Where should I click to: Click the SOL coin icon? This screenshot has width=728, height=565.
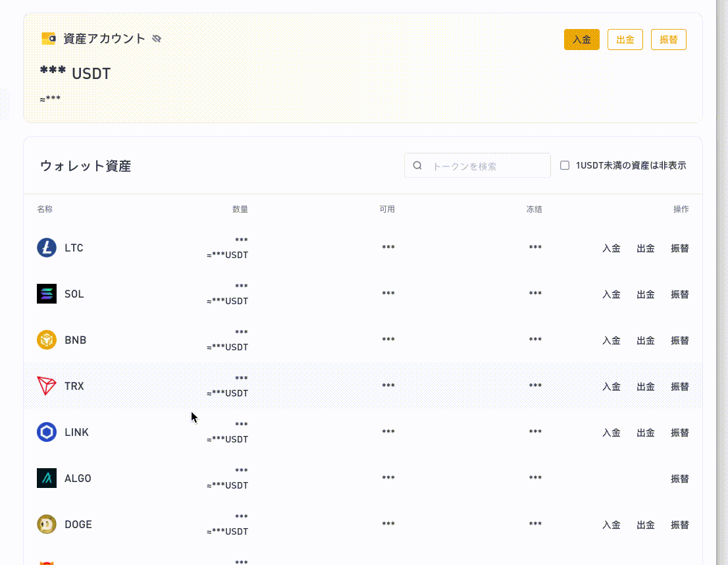coord(47,294)
